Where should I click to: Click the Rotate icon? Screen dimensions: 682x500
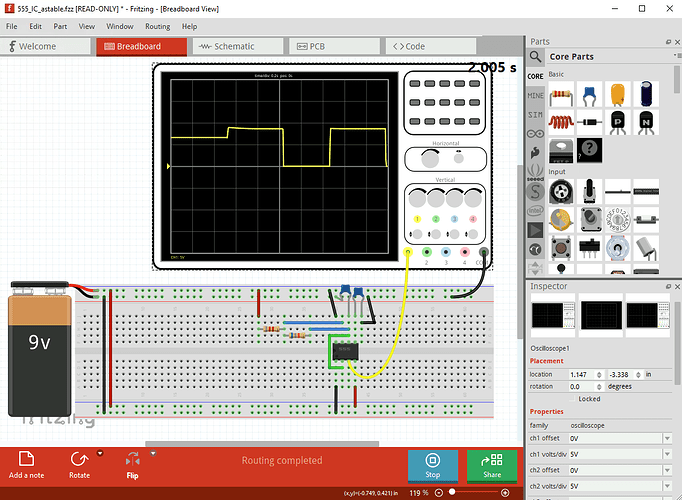(x=80, y=459)
